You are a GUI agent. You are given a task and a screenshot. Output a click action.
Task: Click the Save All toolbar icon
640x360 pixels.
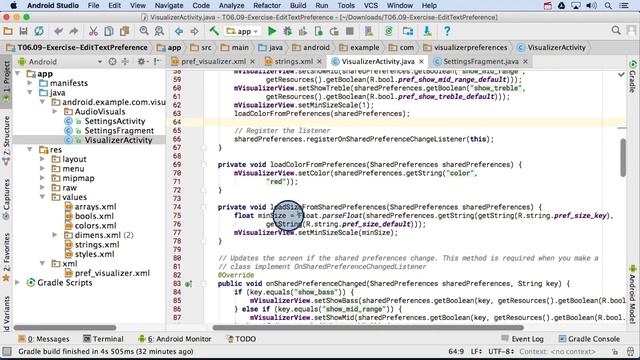pos(23,31)
